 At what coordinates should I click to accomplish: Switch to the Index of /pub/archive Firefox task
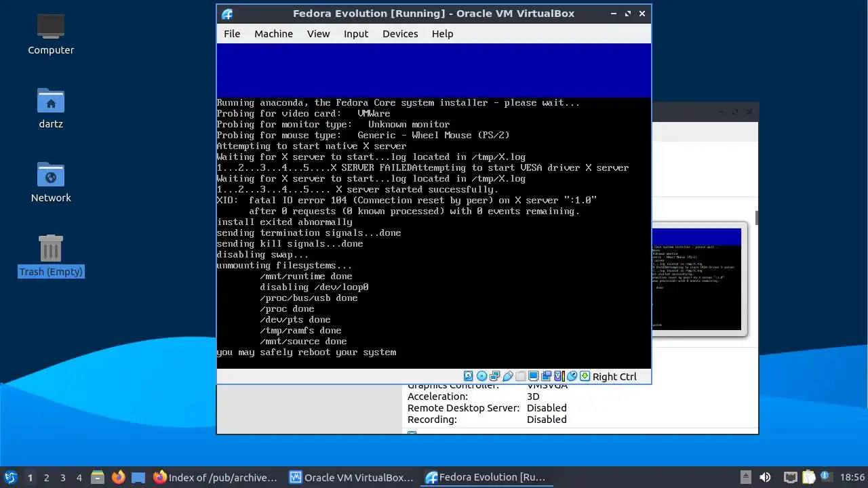point(216,477)
